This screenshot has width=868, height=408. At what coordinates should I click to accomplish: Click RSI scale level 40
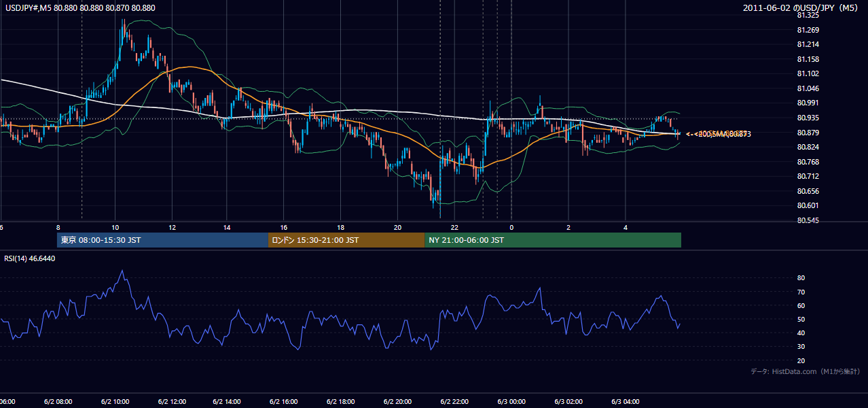(801, 333)
